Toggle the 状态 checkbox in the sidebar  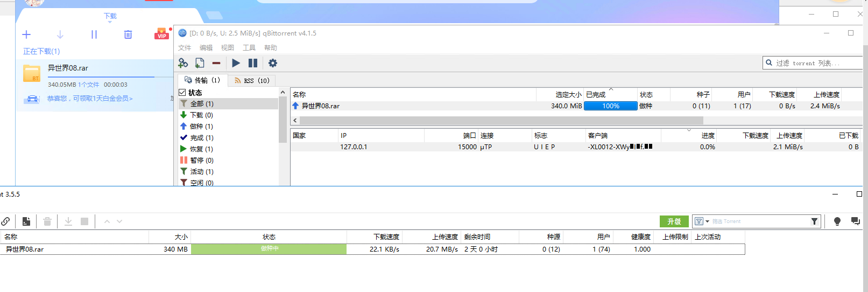click(x=182, y=93)
